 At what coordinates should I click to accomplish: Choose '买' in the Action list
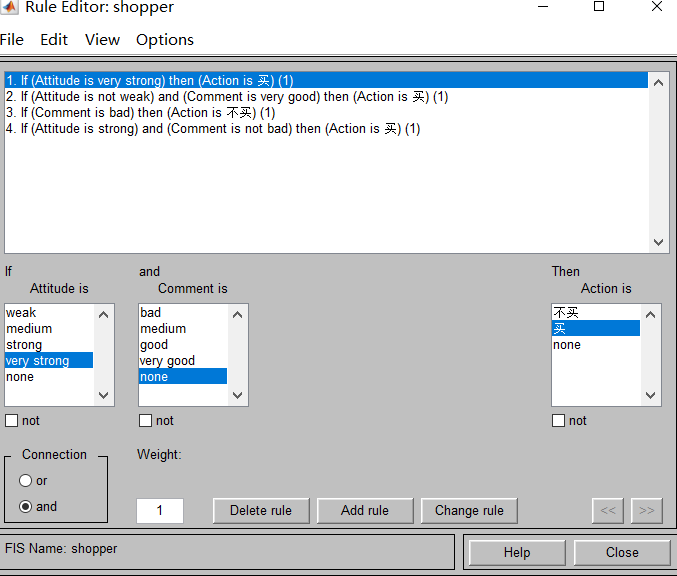click(x=596, y=328)
